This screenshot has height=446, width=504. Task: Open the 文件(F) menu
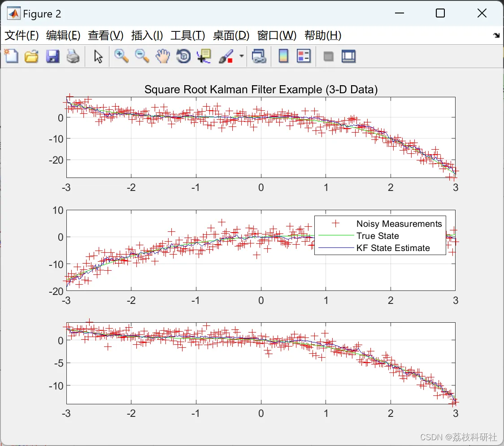pos(22,36)
